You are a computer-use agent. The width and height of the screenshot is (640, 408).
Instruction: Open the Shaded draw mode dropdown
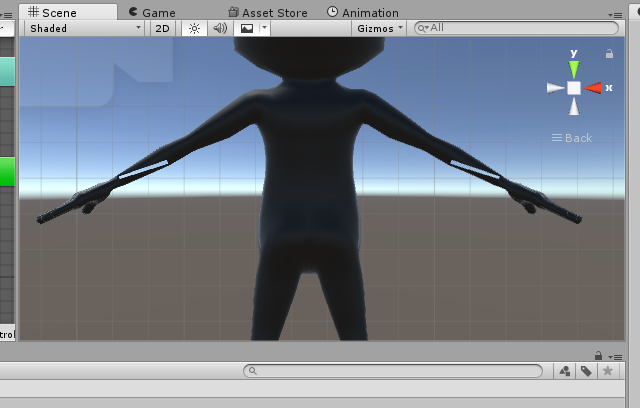(84, 28)
